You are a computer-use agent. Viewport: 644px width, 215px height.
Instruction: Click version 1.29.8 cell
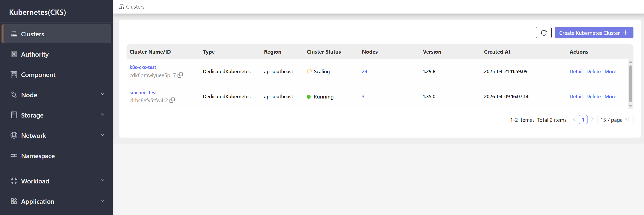point(429,71)
